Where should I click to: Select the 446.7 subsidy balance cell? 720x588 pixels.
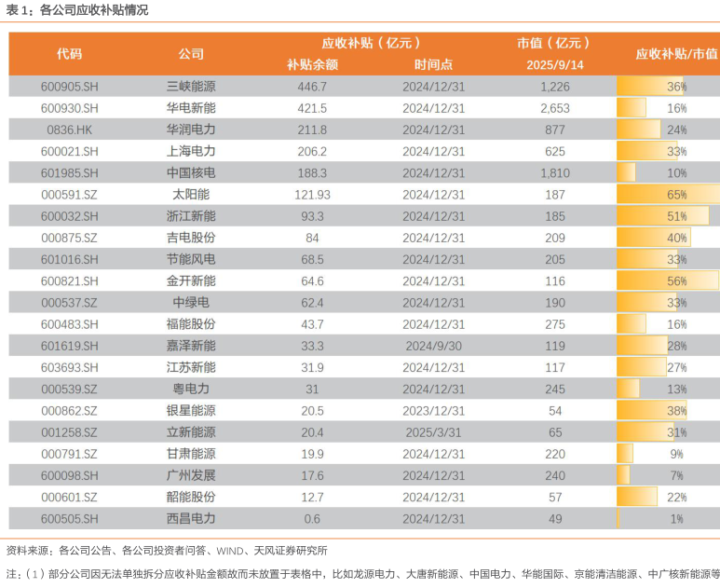coord(312,87)
